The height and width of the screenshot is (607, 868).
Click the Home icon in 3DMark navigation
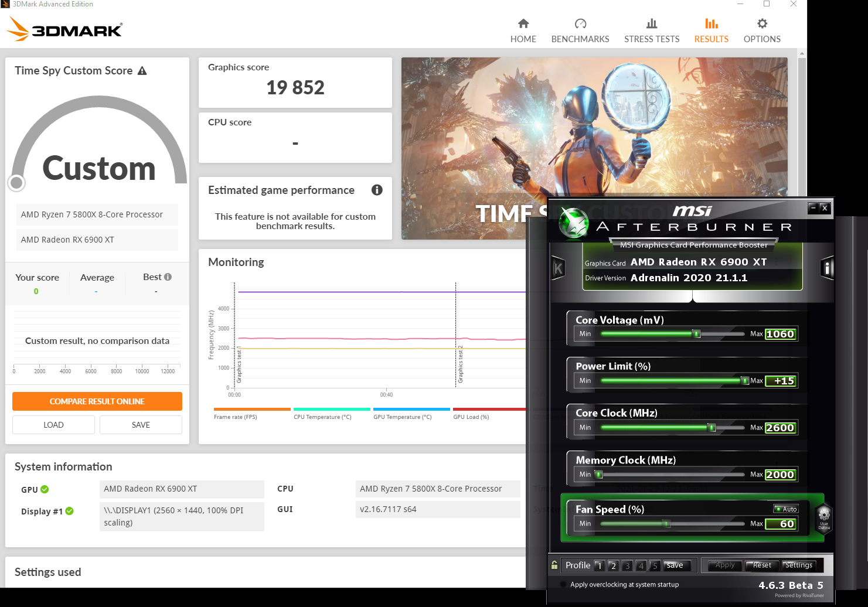click(x=523, y=29)
